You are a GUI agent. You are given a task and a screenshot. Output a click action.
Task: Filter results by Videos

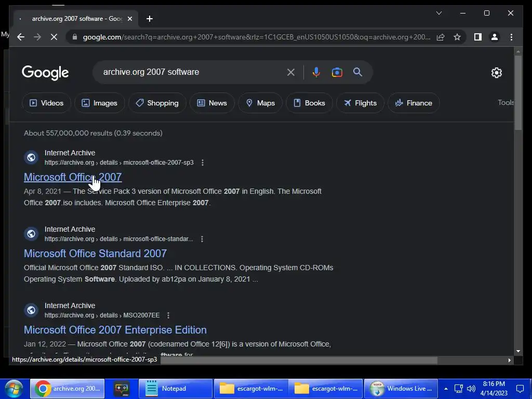[46, 103]
